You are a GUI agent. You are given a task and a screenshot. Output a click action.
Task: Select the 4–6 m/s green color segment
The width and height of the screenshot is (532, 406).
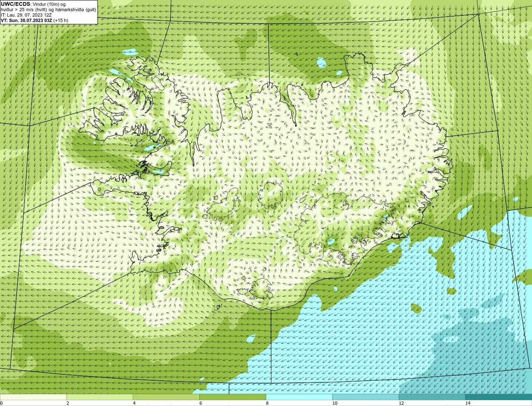(166, 397)
